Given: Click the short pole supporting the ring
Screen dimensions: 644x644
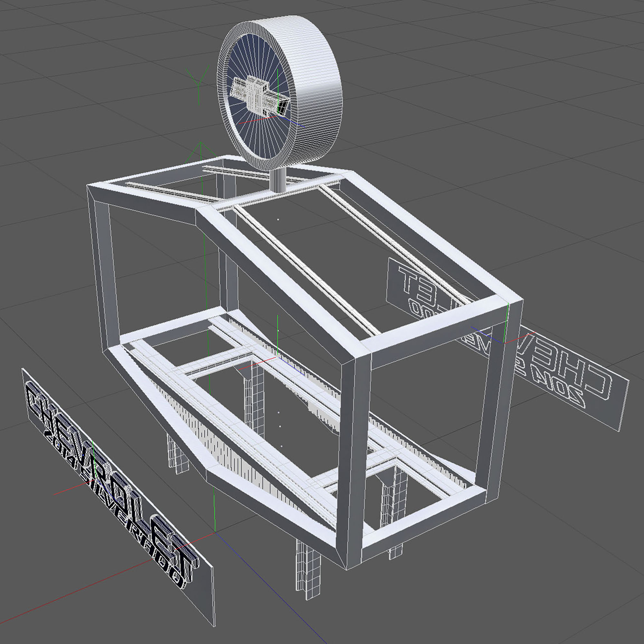Looking at the screenshot, I should click(279, 179).
